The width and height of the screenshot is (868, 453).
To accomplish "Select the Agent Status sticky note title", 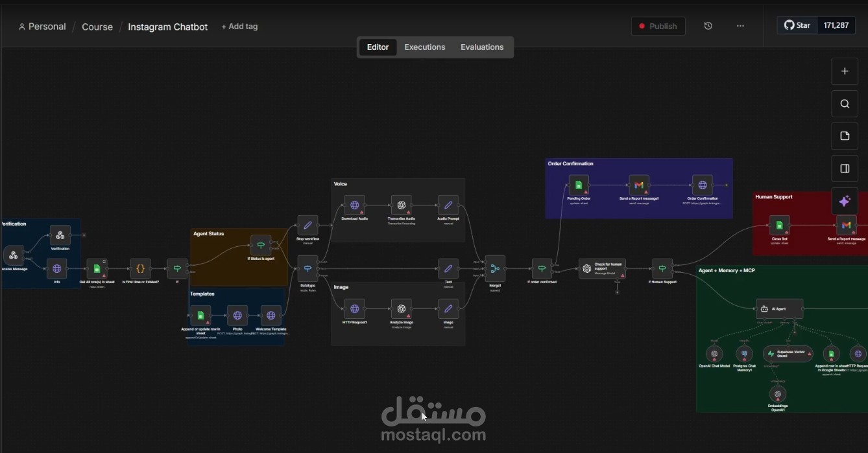I will click(208, 233).
